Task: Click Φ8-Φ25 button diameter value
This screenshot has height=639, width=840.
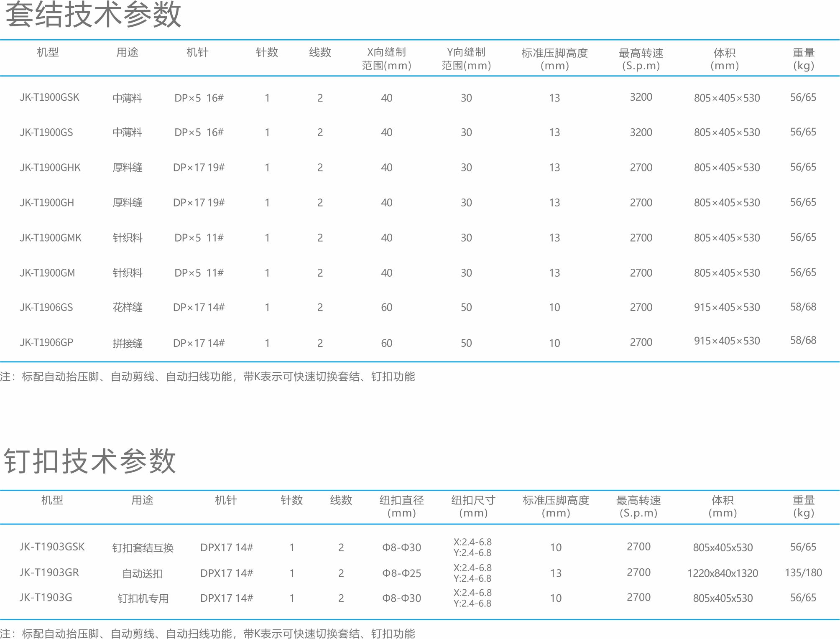Action: tap(401, 573)
